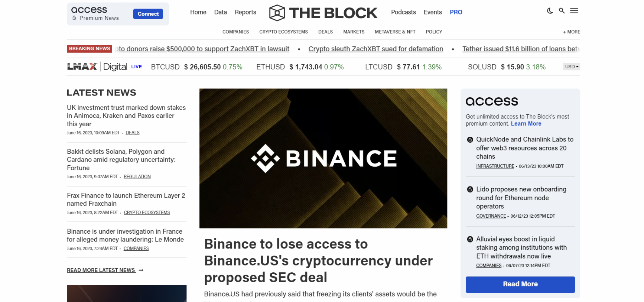Open the search magnifier icon
The height and width of the screenshot is (302, 644).
(x=561, y=11)
